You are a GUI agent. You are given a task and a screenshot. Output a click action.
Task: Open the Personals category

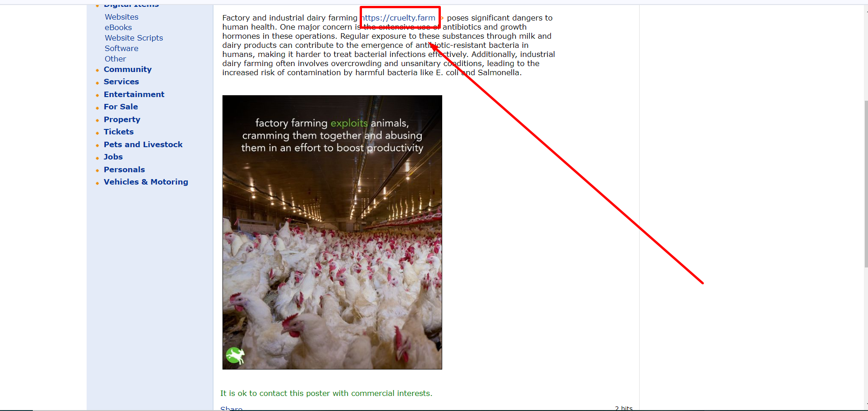tap(124, 170)
